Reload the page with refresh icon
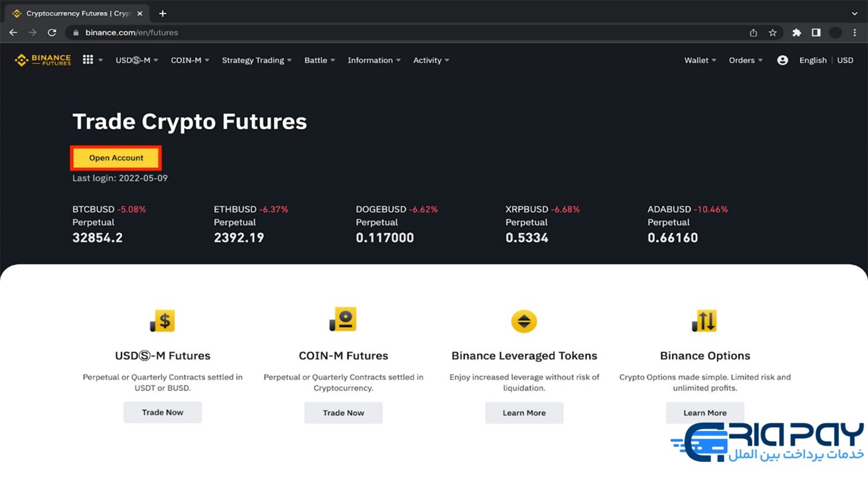868x488 pixels. (52, 33)
